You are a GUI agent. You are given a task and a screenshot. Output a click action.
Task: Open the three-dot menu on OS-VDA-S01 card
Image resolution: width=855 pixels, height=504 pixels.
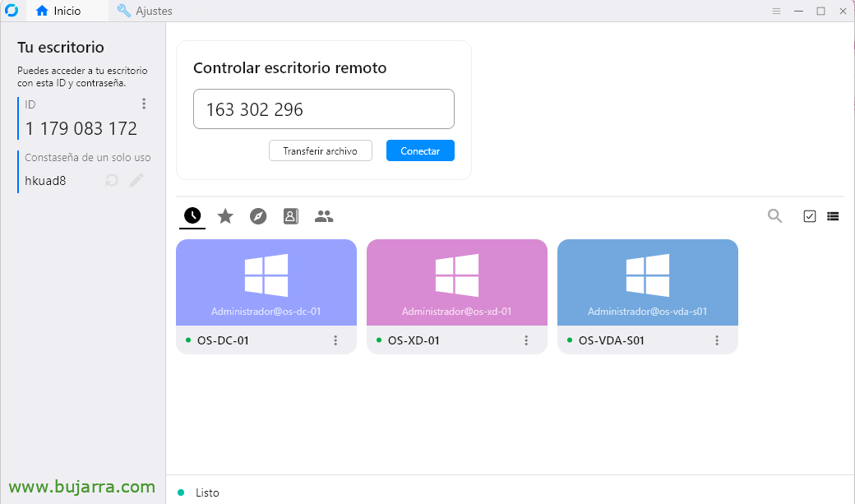click(x=717, y=340)
